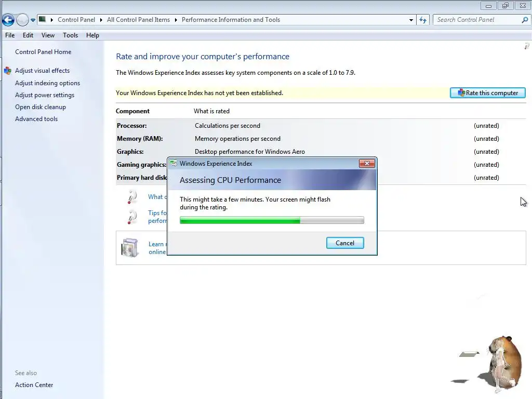Click the Processor unrated score
Image resolution: width=532 pixels, height=399 pixels.
486,126
